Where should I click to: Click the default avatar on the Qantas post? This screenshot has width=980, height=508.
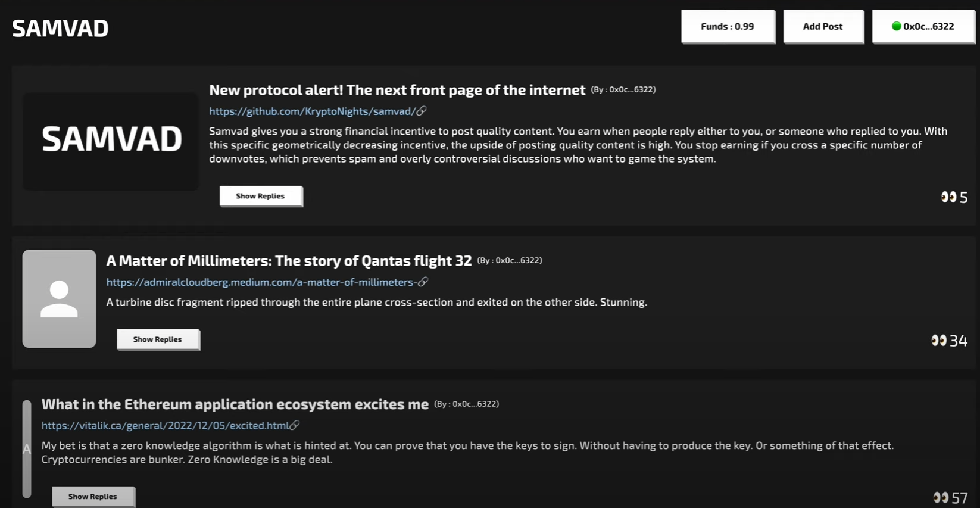click(x=59, y=298)
